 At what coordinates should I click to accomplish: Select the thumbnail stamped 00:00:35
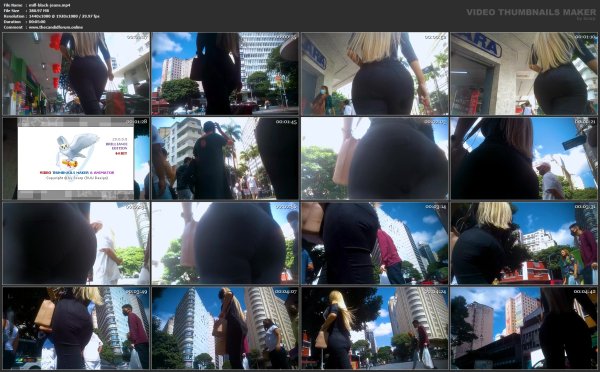click(x=225, y=73)
